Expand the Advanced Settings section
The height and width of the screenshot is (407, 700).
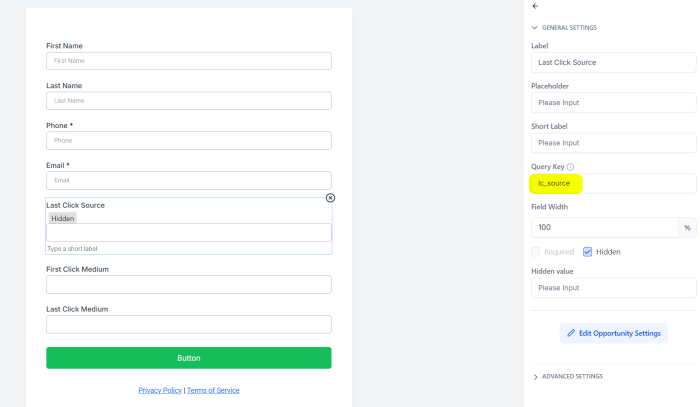point(535,377)
